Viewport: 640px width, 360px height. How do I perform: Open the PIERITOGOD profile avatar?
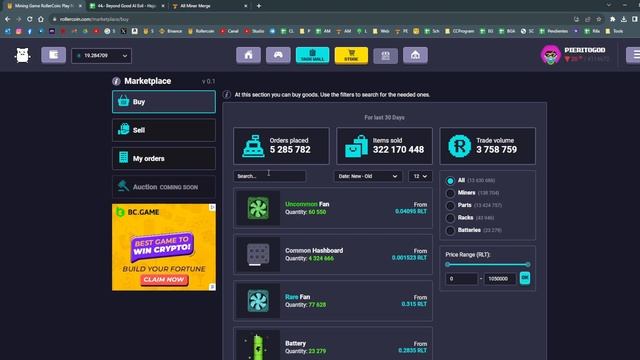[x=551, y=55]
